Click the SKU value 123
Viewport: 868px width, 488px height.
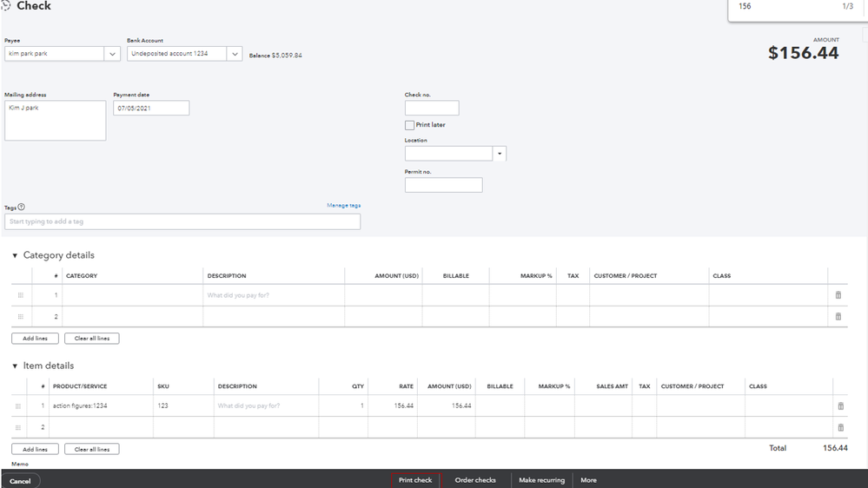(162, 406)
